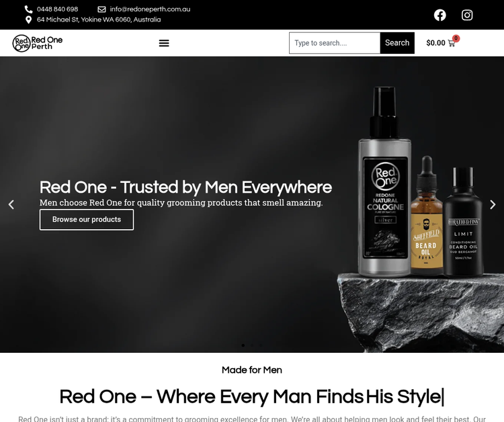
Task: Select the third carousel dot
Action: point(261,345)
